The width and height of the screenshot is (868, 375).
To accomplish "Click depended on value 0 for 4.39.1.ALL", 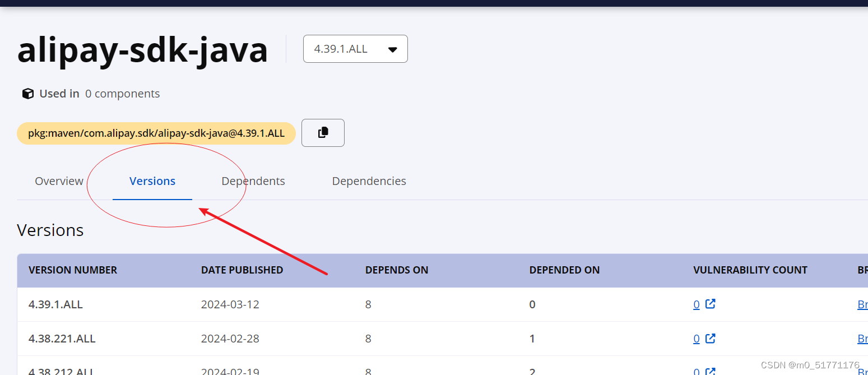I will point(532,304).
